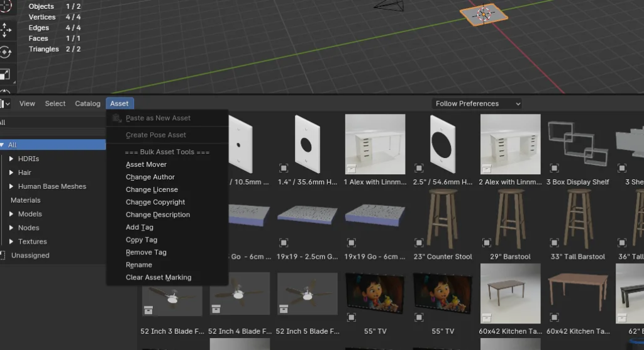Expand the Human Base Meshes catalog
The height and width of the screenshot is (350, 644).
[x=11, y=186]
